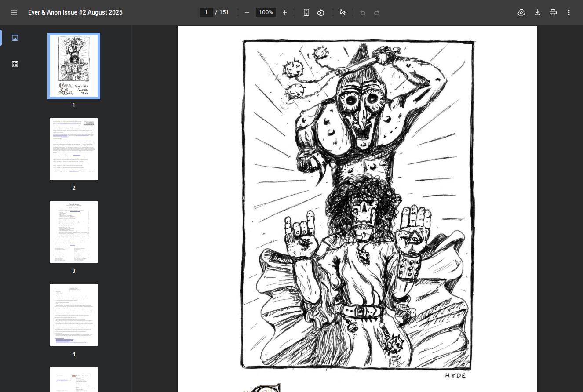The height and width of the screenshot is (392, 583).
Task: Click the 100% zoom level field
Action: click(266, 12)
